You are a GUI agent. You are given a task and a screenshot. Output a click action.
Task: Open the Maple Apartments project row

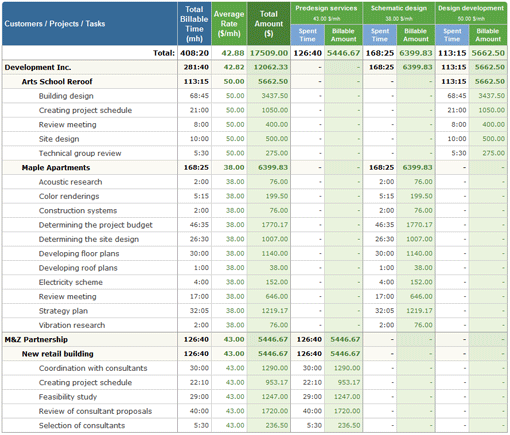(x=56, y=168)
